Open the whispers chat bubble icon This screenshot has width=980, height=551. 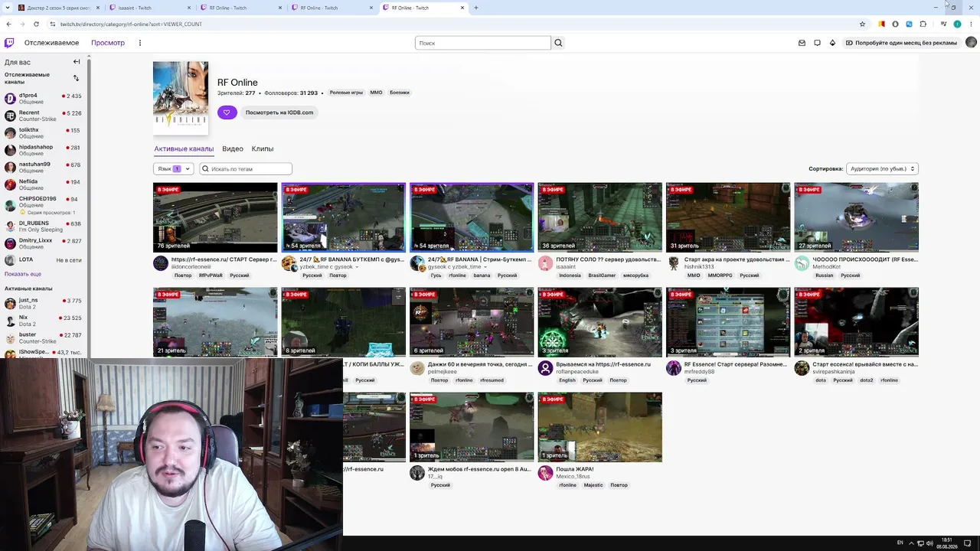(x=817, y=43)
